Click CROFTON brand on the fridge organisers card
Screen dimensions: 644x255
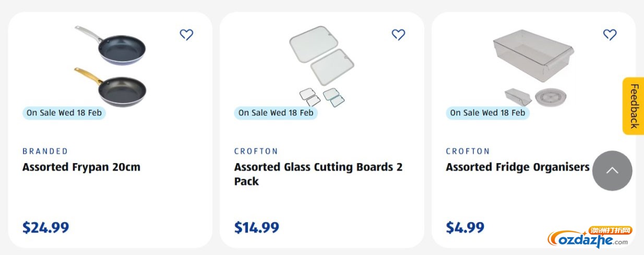click(x=468, y=152)
